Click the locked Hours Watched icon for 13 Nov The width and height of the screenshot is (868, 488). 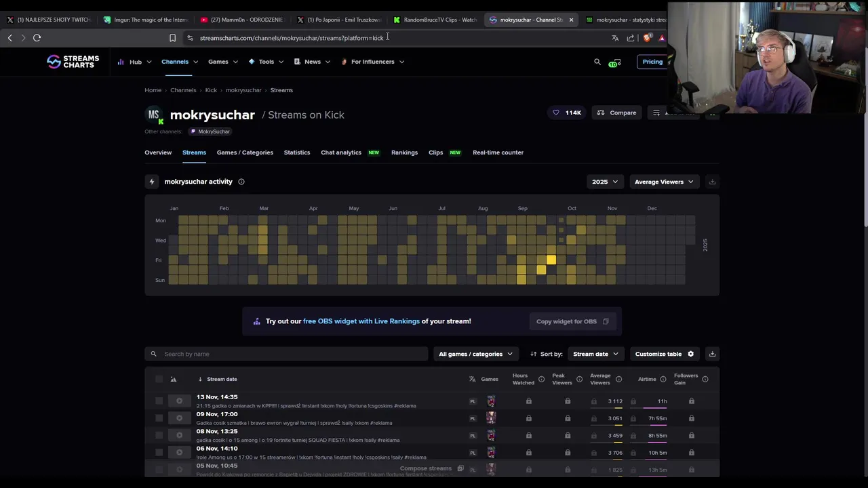point(529,401)
